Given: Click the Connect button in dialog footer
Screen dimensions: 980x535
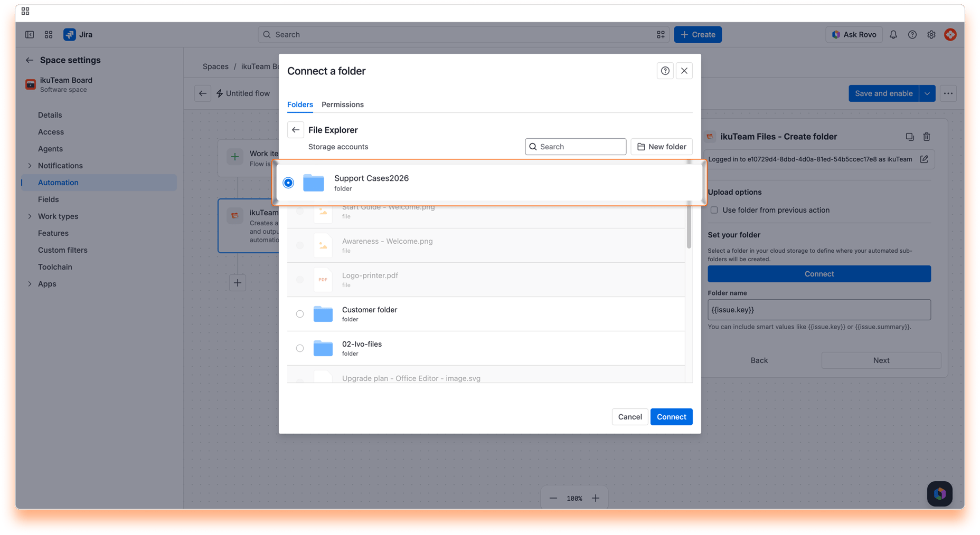Looking at the screenshot, I should click(x=672, y=417).
